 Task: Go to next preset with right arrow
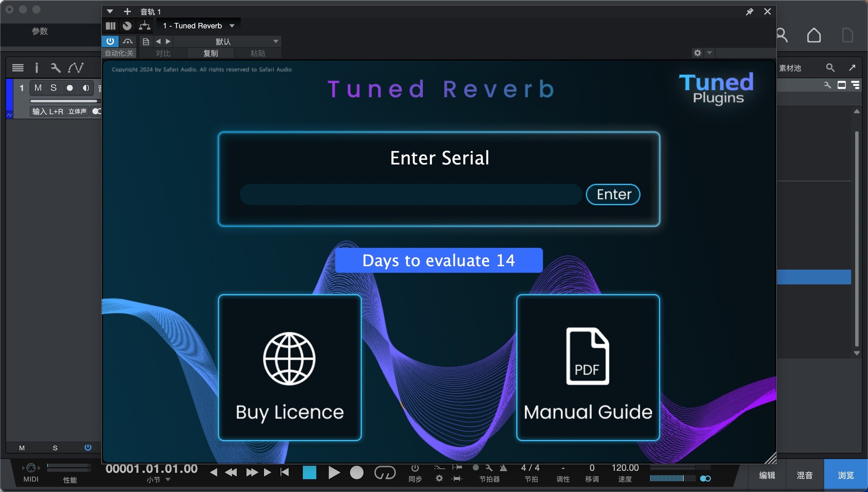pos(168,42)
